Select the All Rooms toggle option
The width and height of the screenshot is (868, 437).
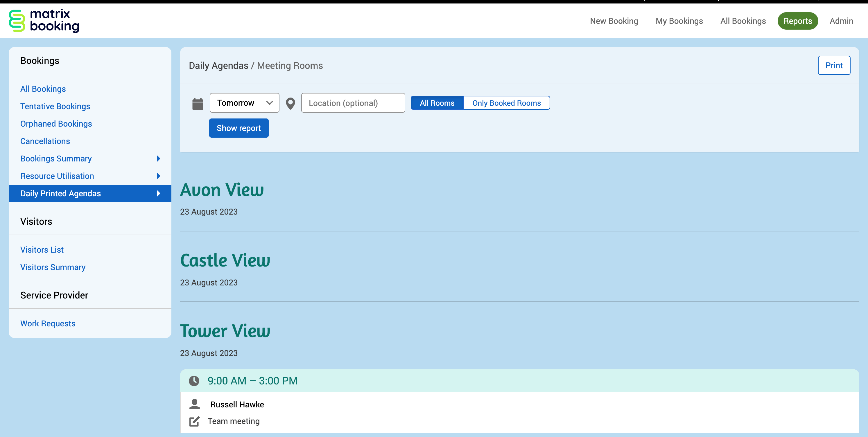437,103
